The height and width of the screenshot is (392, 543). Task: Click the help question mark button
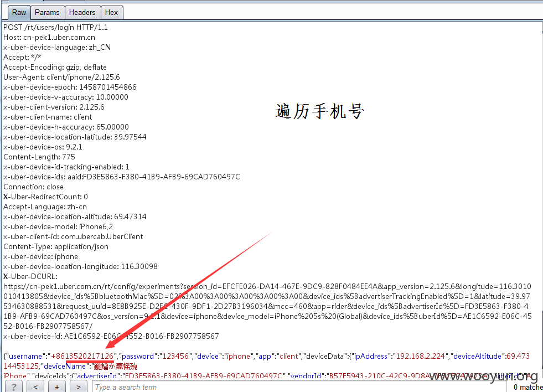(14, 386)
